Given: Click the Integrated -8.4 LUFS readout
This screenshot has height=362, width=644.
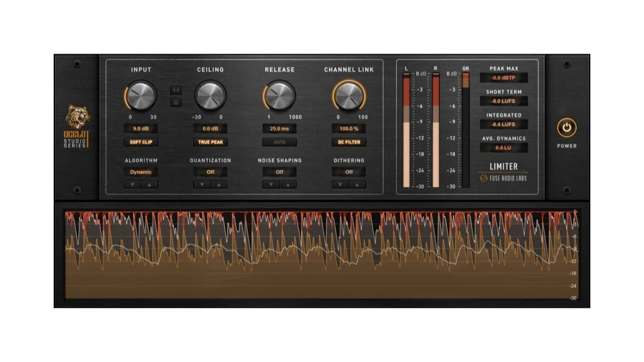Looking at the screenshot, I should [x=504, y=124].
